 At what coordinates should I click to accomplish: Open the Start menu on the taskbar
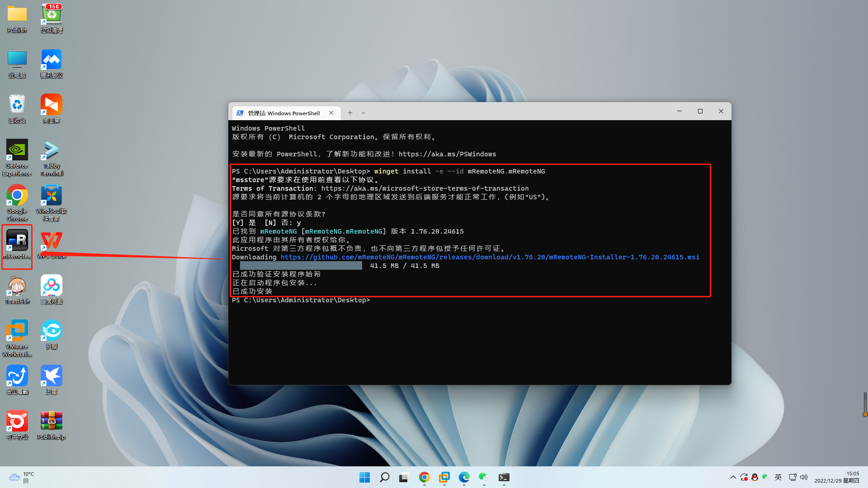[x=364, y=477]
